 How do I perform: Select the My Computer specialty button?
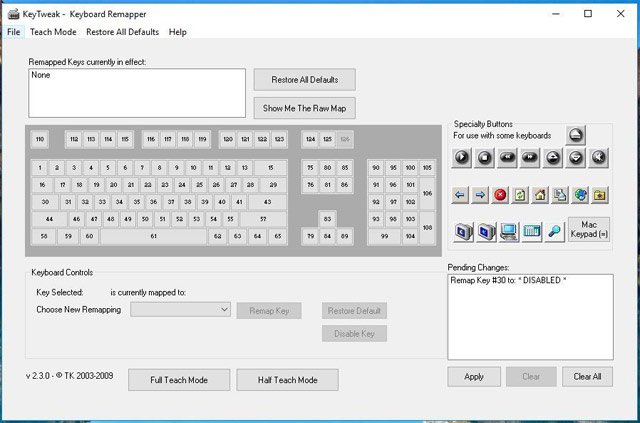[x=508, y=232]
